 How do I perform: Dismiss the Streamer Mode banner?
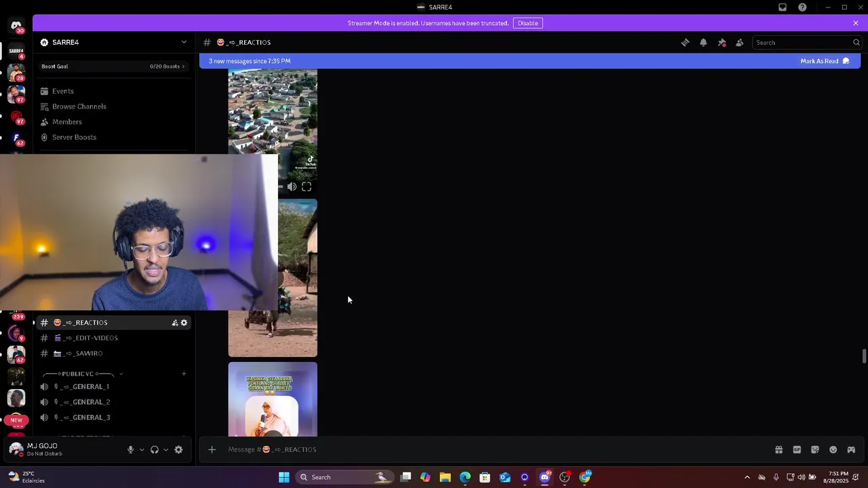point(856,23)
